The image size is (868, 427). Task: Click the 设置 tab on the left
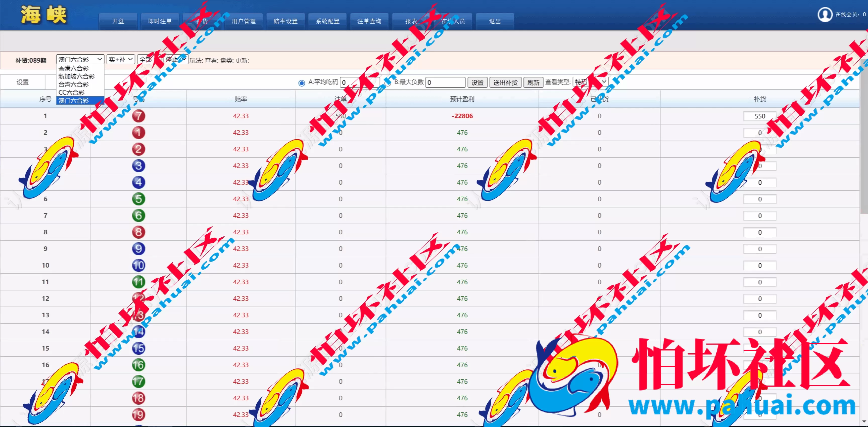coord(23,82)
